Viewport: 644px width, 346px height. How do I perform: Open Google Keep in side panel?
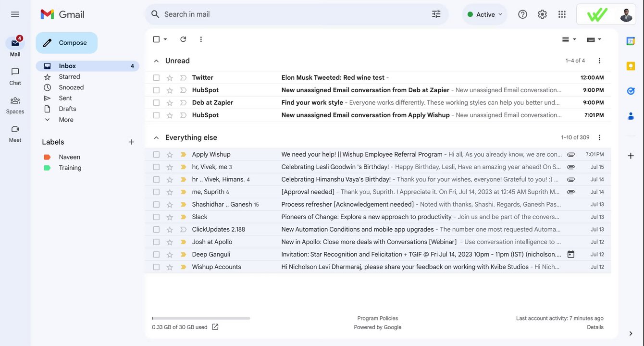(x=631, y=66)
